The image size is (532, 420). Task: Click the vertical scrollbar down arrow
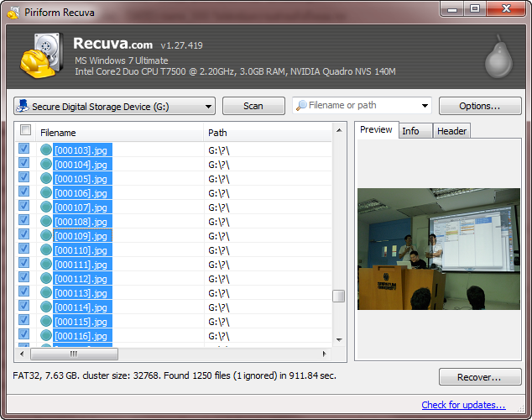tap(339, 340)
